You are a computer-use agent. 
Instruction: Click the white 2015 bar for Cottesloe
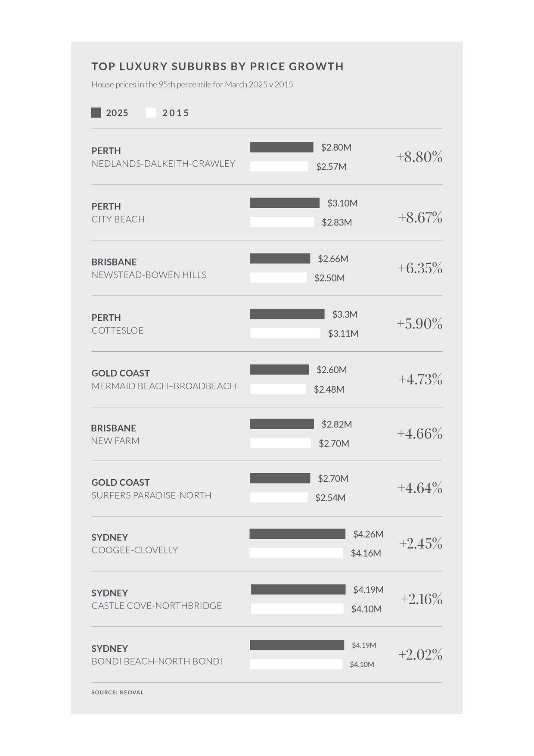[285, 333]
